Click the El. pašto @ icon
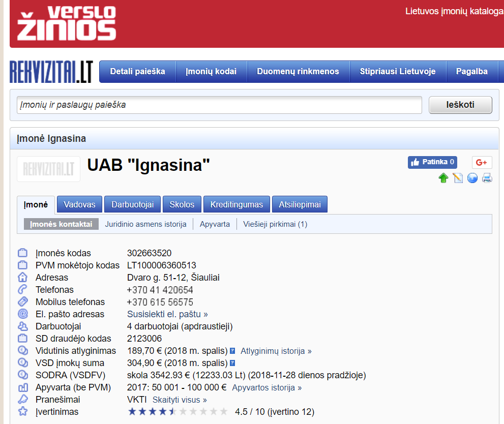The height and width of the screenshot is (424, 504). pos(22,314)
